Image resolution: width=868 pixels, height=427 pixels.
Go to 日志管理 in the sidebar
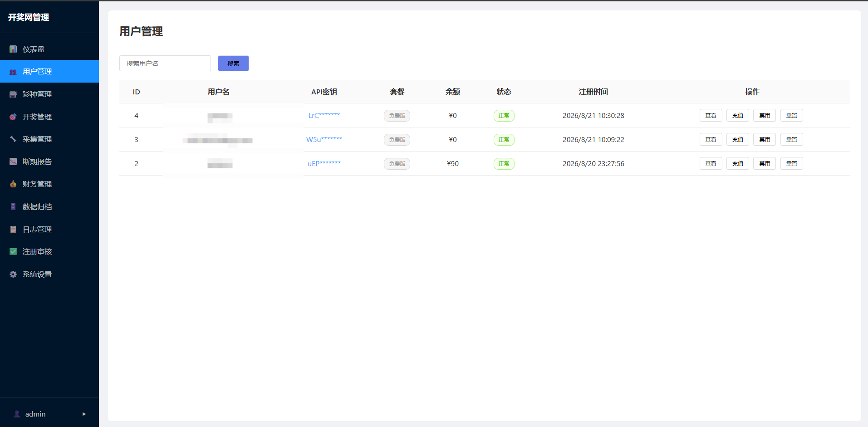click(x=49, y=229)
